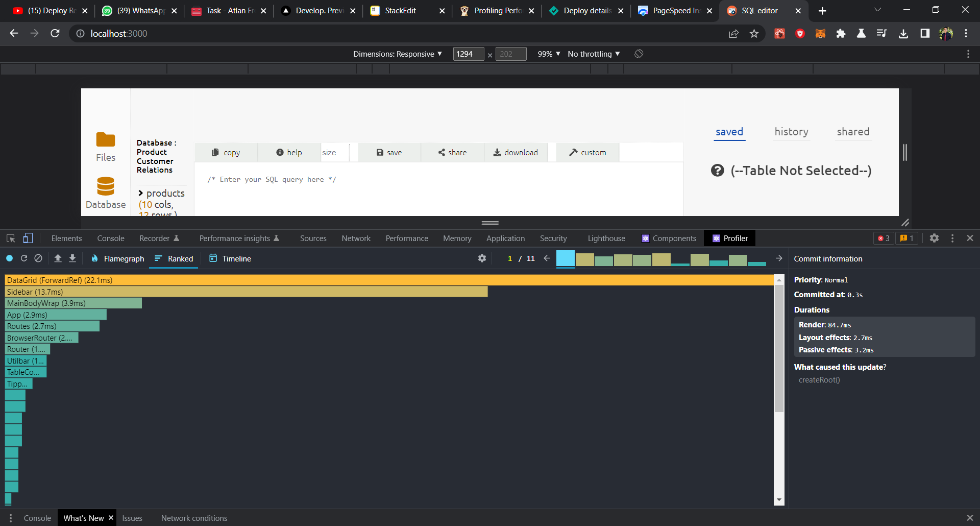The width and height of the screenshot is (980, 526).
Task: Open a new browser tab
Action: pyautogui.click(x=822, y=11)
